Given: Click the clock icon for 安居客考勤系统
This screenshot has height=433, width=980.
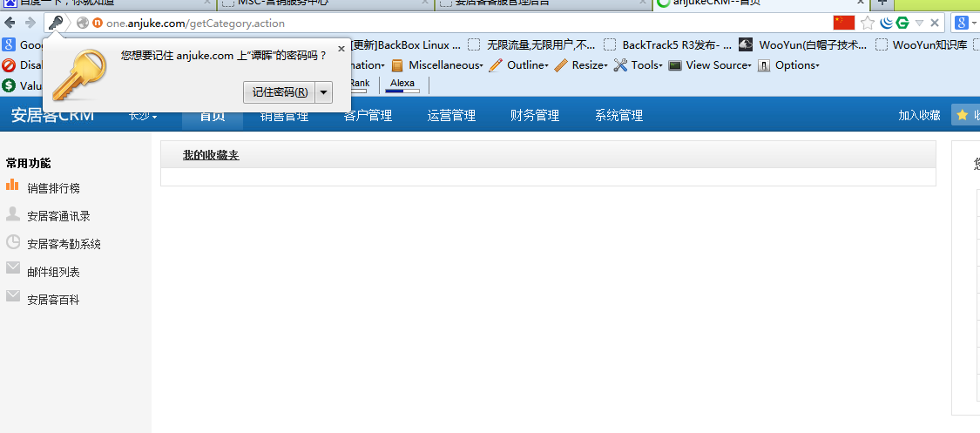Looking at the screenshot, I should point(12,242).
